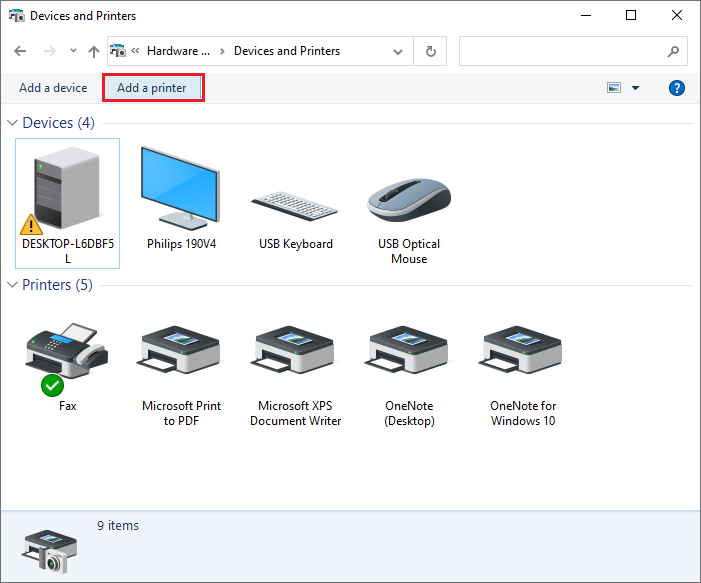Click the Refresh button in address bar
Viewport: 701px width, 583px height.
point(431,51)
